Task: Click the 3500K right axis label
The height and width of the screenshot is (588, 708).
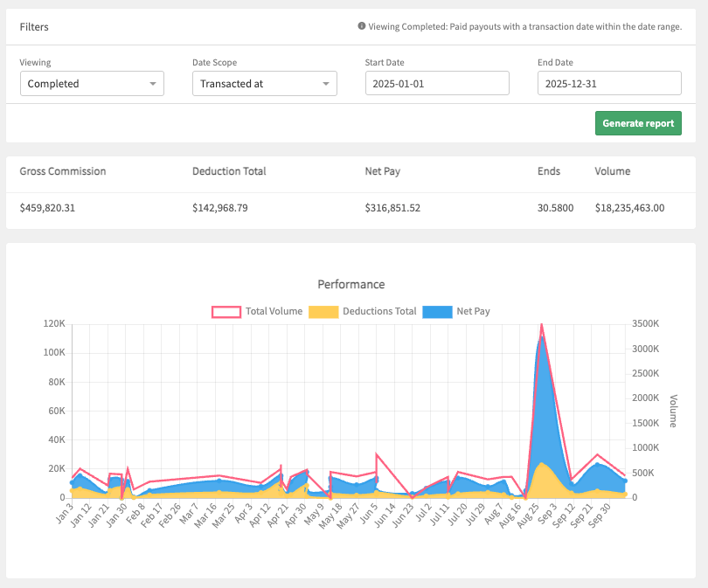Action: (646, 324)
